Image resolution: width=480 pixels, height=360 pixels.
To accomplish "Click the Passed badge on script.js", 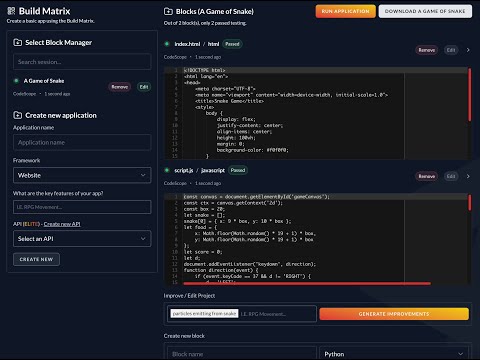I will tap(238, 170).
